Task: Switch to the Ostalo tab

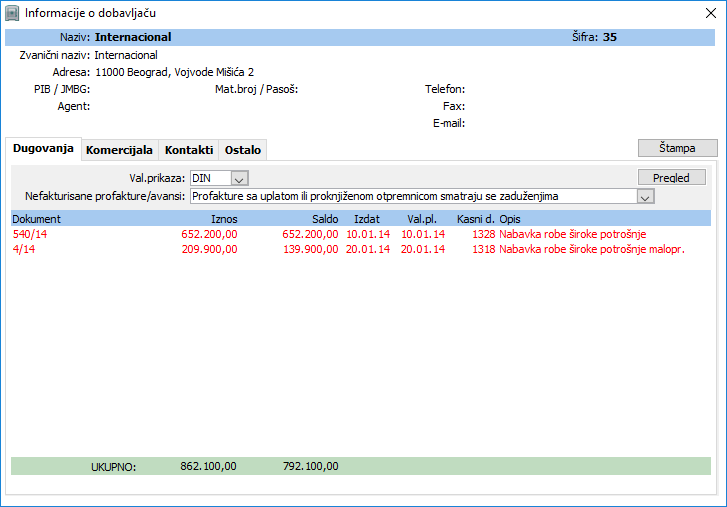Action: point(242,150)
